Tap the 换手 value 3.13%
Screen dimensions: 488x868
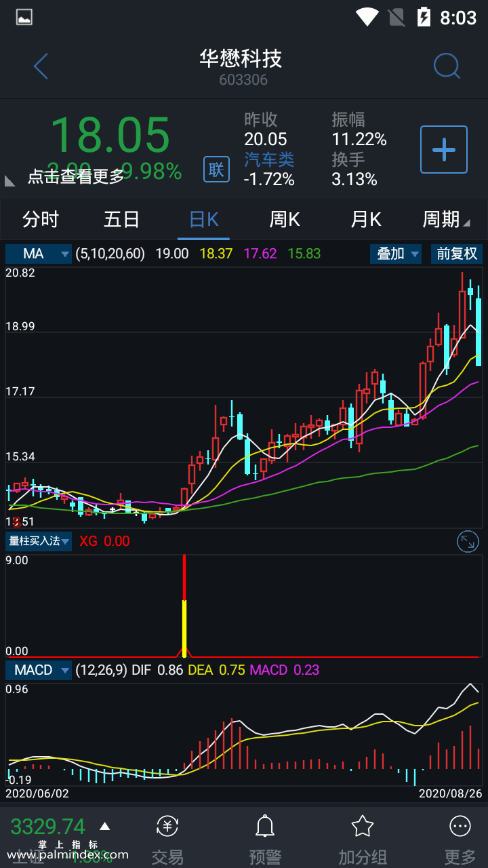[x=354, y=179]
